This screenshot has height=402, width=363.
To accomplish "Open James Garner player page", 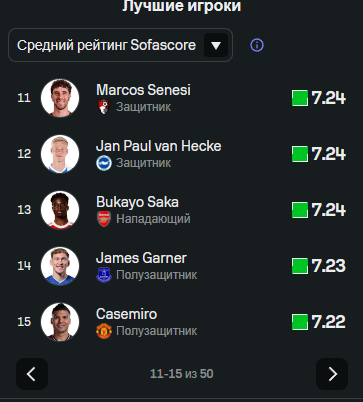I will coord(141,258).
